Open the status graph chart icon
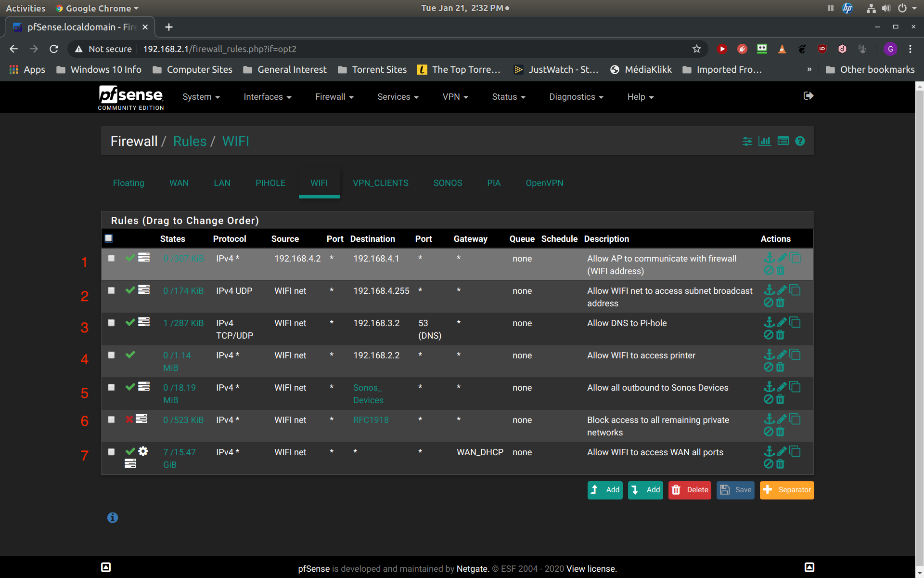The width and height of the screenshot is (924, 578). point(765,141)
